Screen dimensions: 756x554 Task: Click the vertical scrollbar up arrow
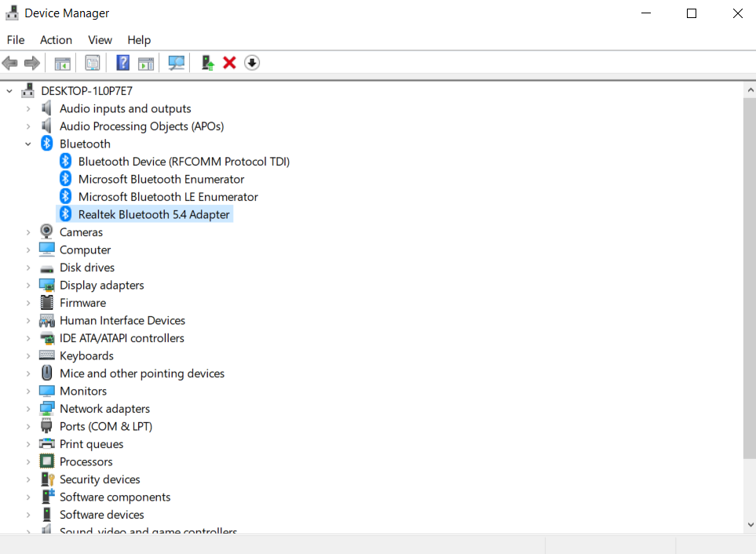(750, 90)
